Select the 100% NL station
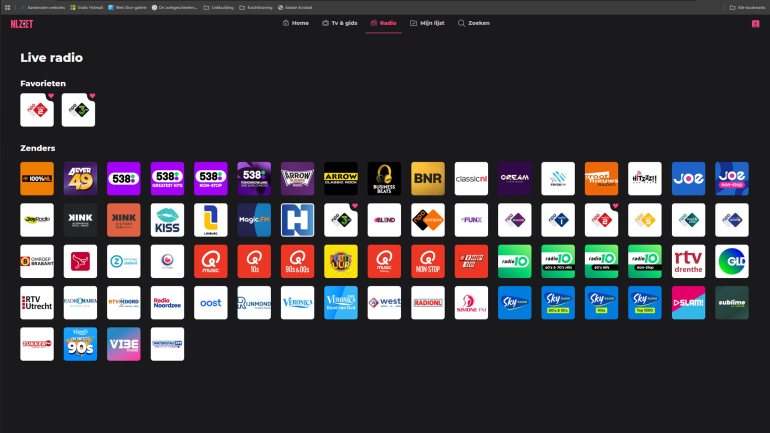770x433 pixels. tap(37, 178)
